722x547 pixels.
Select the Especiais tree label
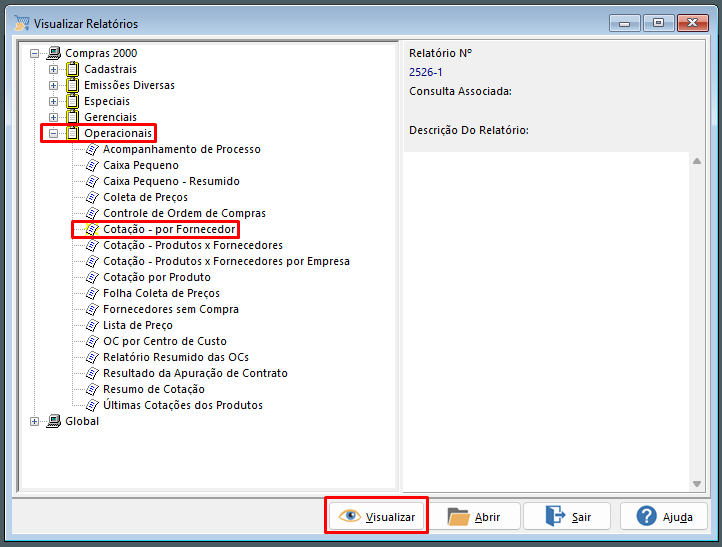pos(106,101)
